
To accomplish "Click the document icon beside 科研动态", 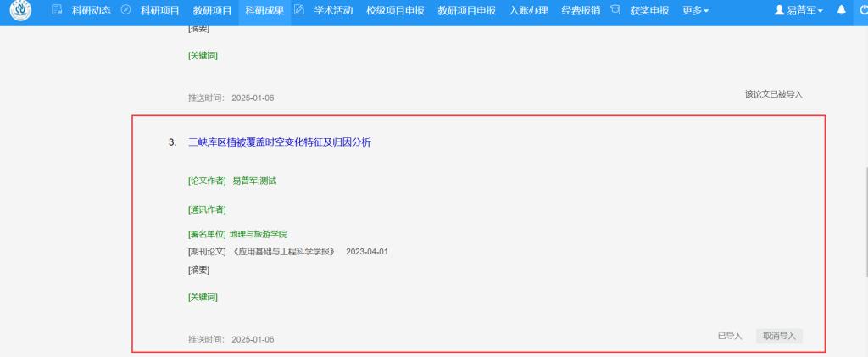I will [x=57, y=10].
